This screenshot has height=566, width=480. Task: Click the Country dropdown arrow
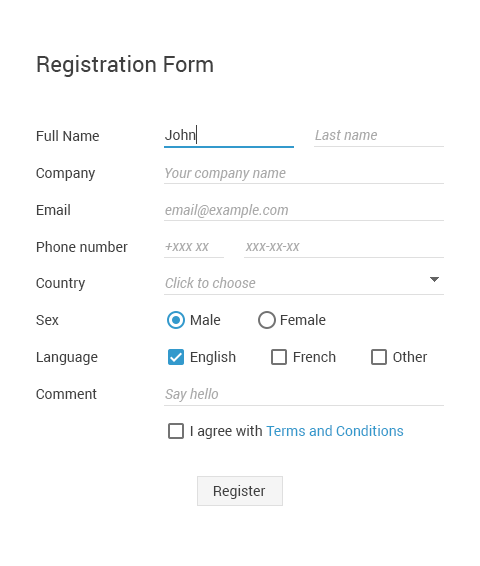coord(434,279)
